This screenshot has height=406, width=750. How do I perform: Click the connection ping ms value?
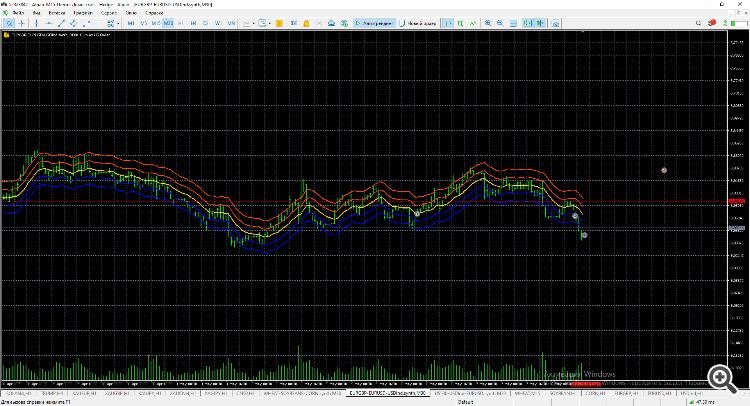705,402
